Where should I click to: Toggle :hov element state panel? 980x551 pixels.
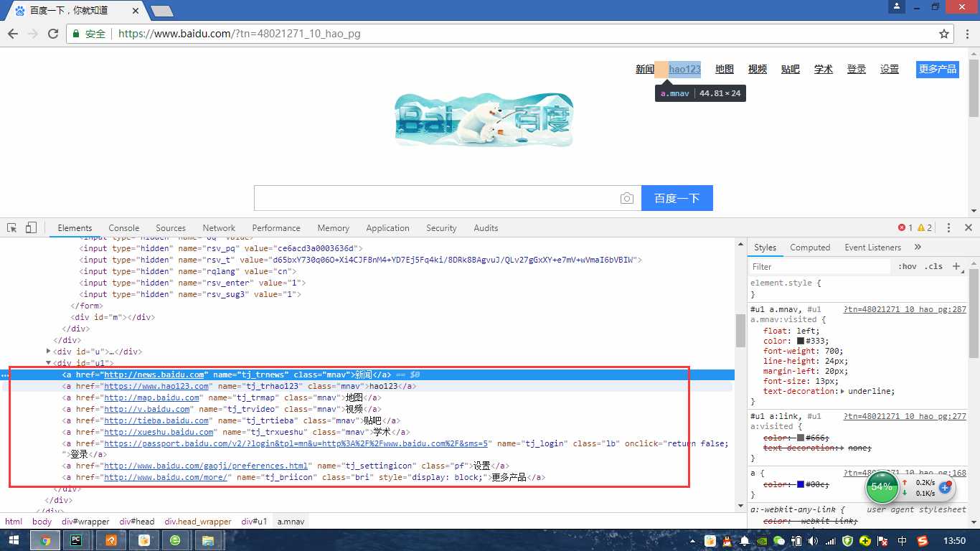(x=907, y=266)
